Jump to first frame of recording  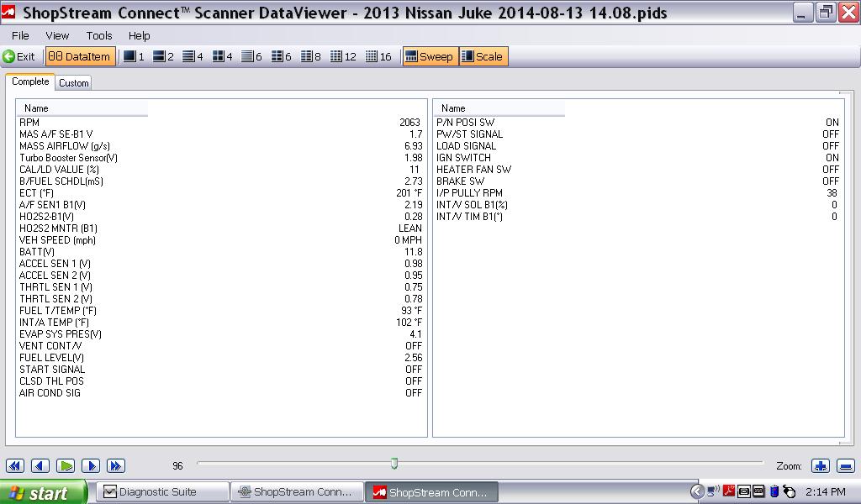pyautogui.click(x=15, y=465)
